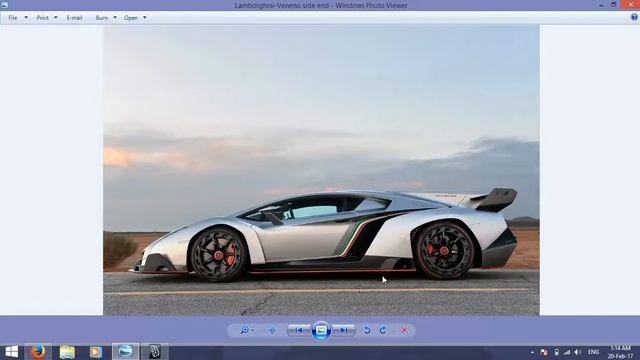Viewport: 640px width, 360px height.
Task: Expand the File dropdown arrow
Action: coord(26,18)
